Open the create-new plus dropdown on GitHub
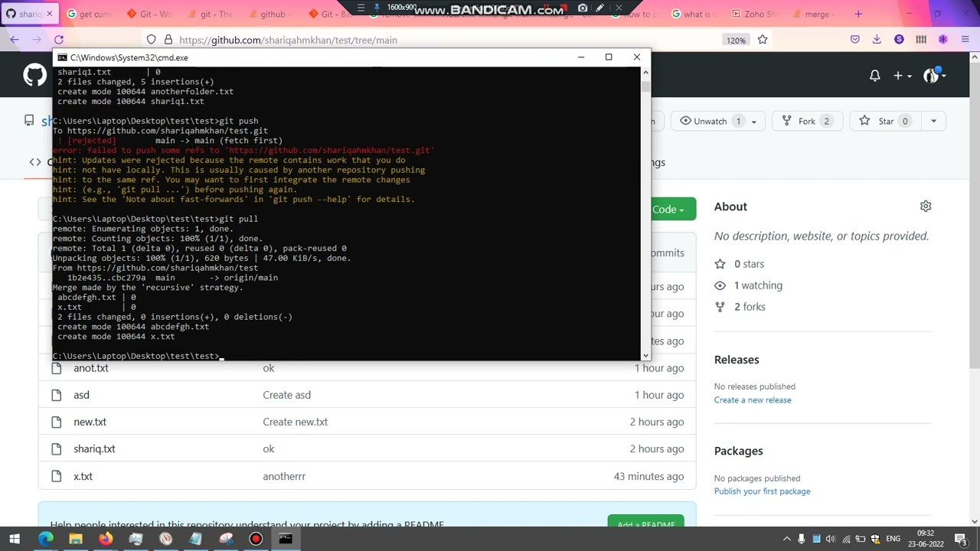980x551 pixels. tap(902, 76)
